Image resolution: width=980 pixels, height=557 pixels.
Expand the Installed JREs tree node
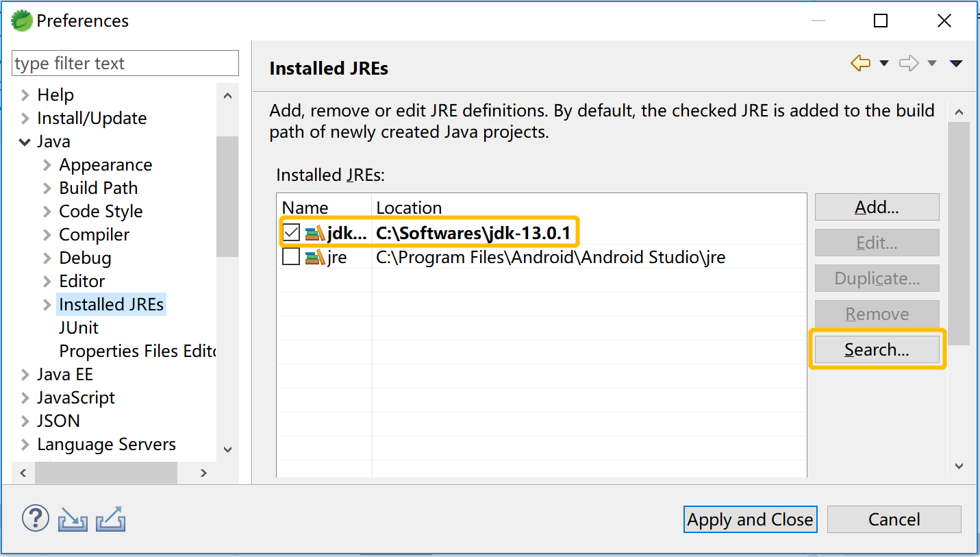[x=47, y=305]
